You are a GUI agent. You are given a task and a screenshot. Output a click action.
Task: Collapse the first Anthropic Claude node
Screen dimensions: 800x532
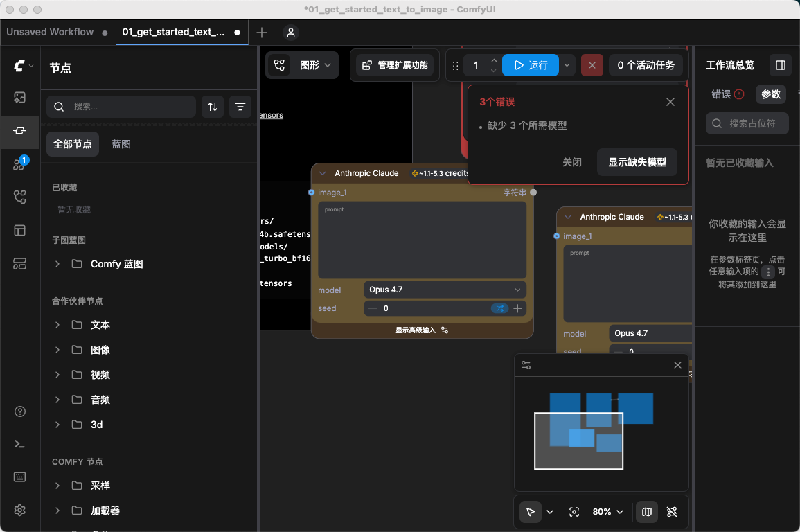coord(323,173)
